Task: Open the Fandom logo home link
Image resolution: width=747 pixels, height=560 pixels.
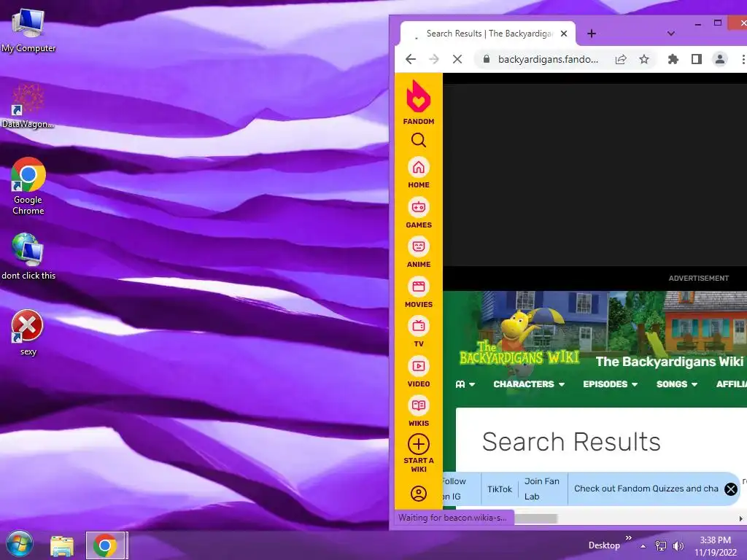Action: coord(418,102)
